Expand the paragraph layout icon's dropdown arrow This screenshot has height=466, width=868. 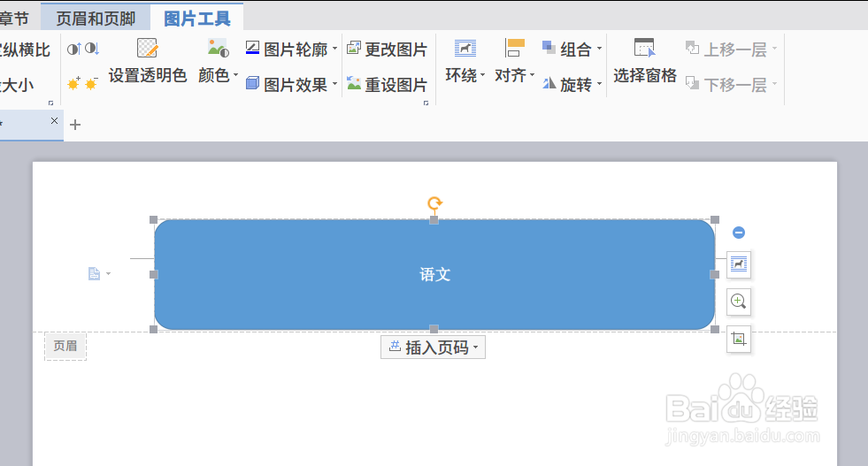tap(108, 273)
